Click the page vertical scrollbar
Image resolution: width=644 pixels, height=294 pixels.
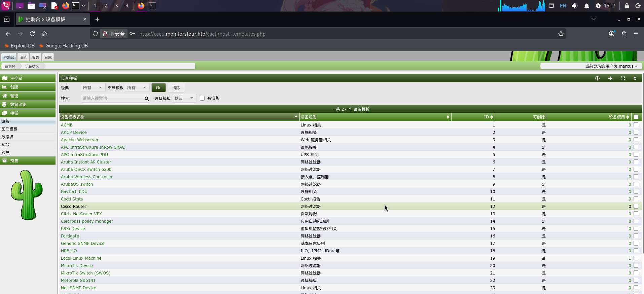pyautogui.click(x=643, y=163)
